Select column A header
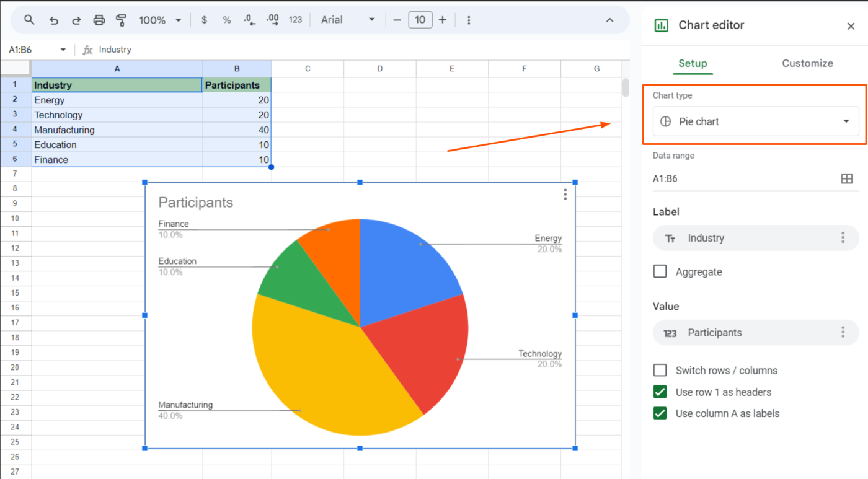The height and width of the screenshot is (479, 868). (x=117, y=69)
